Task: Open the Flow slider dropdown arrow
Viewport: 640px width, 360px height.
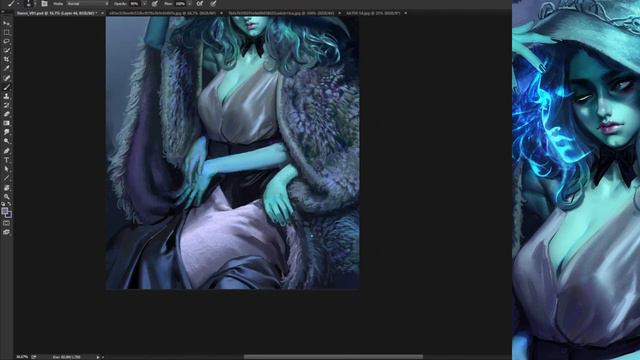Action: click(x=189, y=4)
